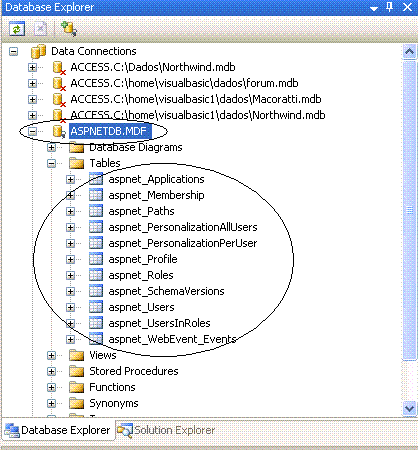
Task: Click the database icon of ACCESS.C:\Dados\Northwind.mdb
Action: [x=59, y=68]
